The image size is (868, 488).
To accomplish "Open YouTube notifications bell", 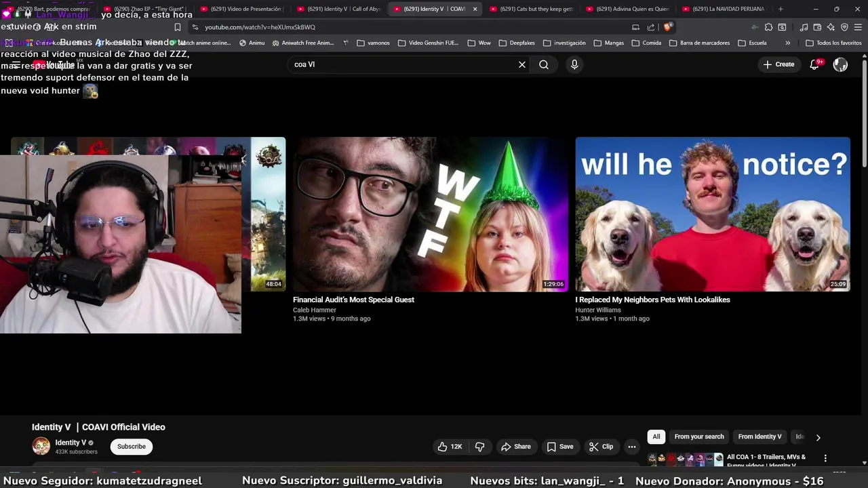I will pos(814,64).
